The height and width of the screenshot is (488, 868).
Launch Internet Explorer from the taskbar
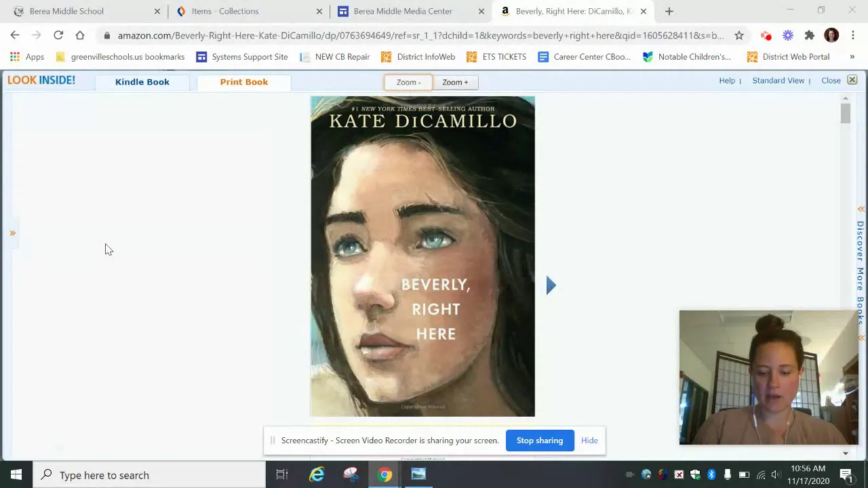[x=317, y=475]
